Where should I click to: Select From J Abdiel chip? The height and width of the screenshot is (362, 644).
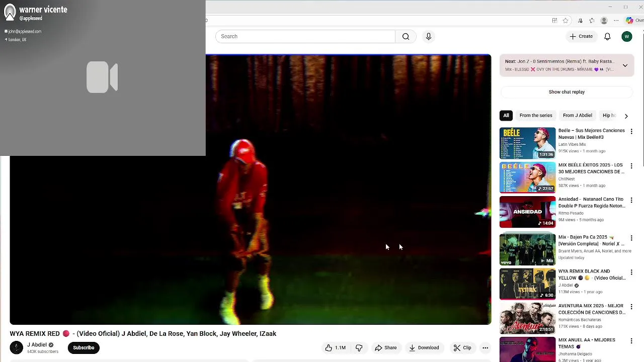[578, 116]
